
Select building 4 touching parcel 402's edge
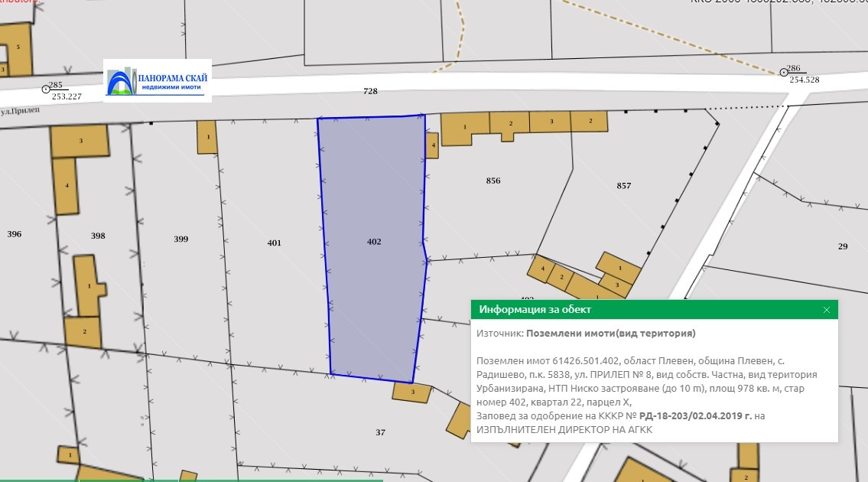[433, 145]
